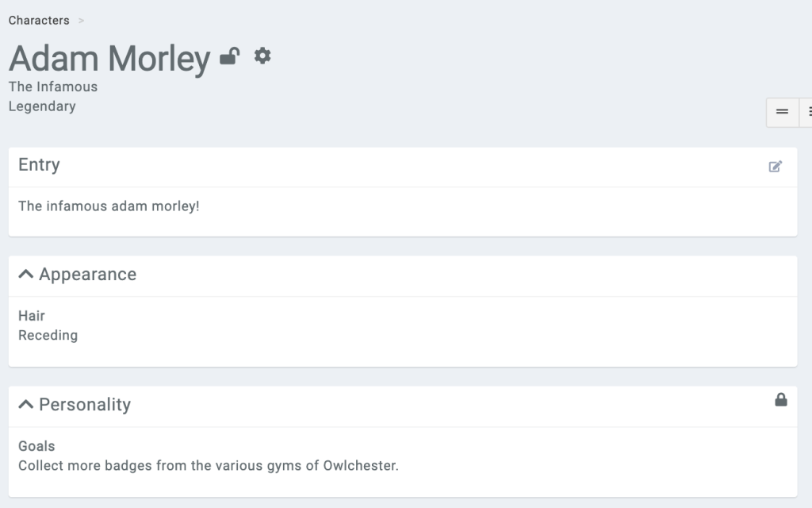Viewport: 812px width, 508px height.
Task: Click the lock icon on Personality panel
Action: tap(781, 399)
